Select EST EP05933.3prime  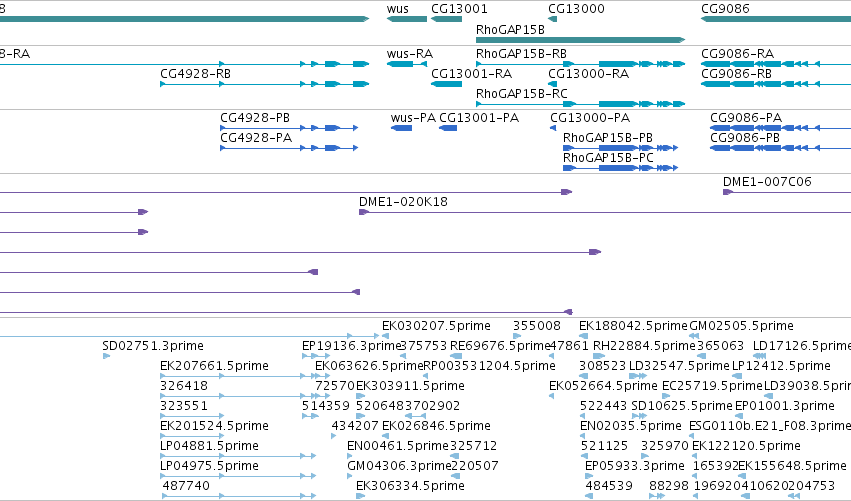635,466
